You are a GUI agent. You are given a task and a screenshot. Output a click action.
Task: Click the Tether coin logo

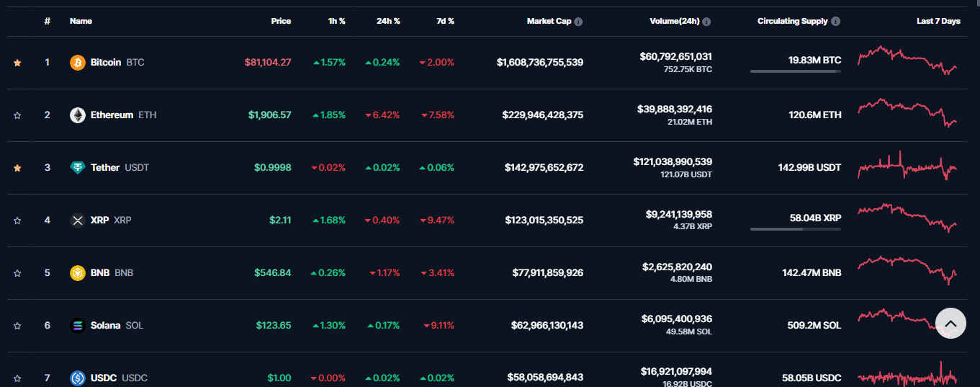[x=77, y=168]
